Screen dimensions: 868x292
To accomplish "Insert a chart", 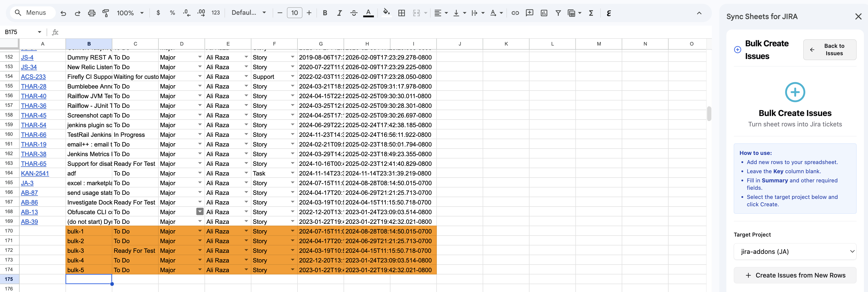I will tap(544, 13).
